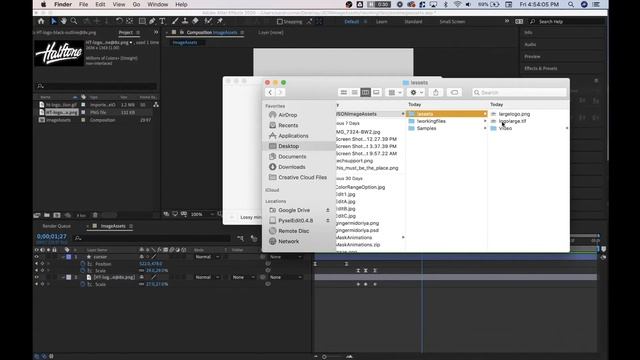
Task: Select the Brush tool
Action: [175, 21]
